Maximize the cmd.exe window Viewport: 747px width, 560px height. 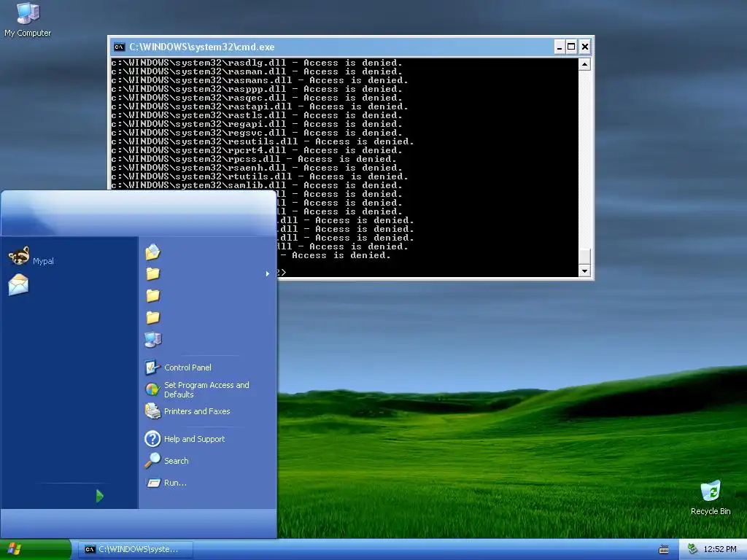(571, 47)
